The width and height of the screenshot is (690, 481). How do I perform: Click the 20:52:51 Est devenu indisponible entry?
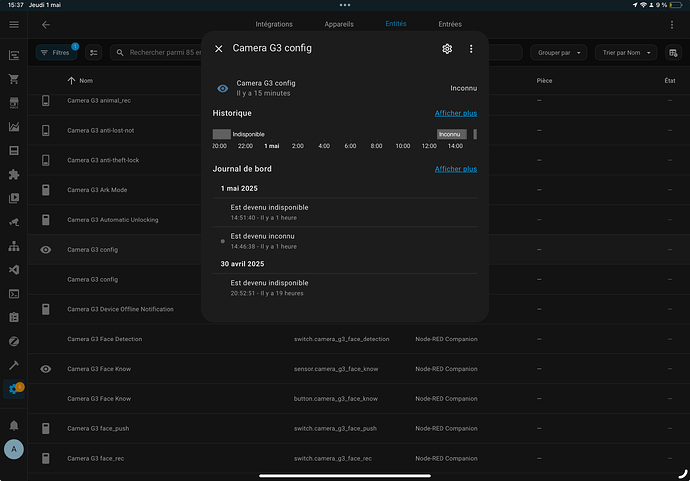point(345,288)
